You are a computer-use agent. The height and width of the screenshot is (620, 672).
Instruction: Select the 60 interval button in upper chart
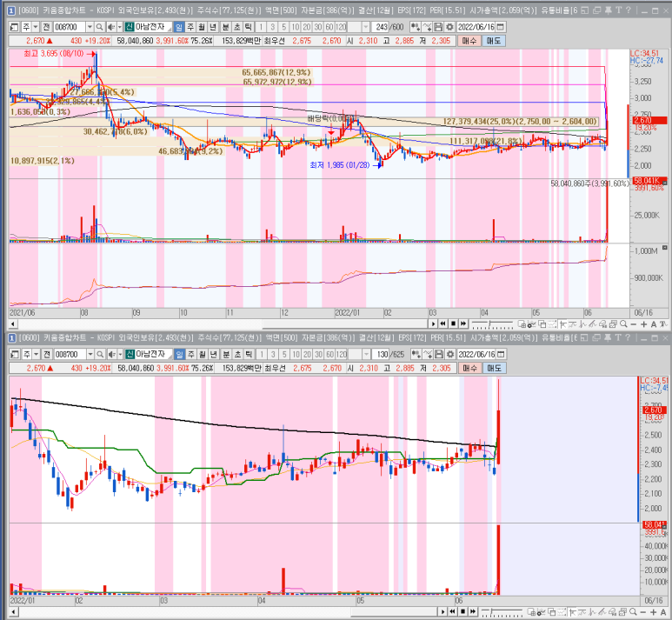(x=329, y=27)
